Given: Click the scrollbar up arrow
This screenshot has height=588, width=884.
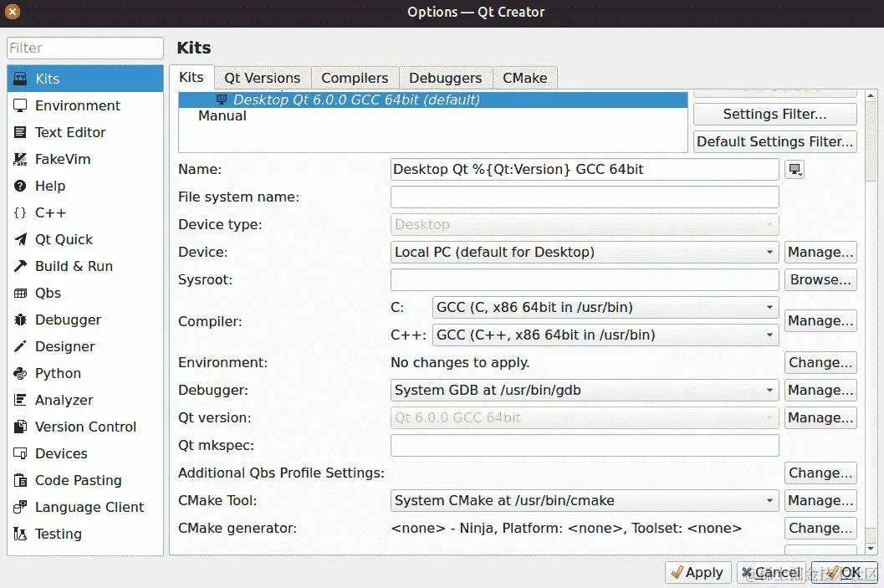Looking at the screenshot, I should click(x=871, y=96).
